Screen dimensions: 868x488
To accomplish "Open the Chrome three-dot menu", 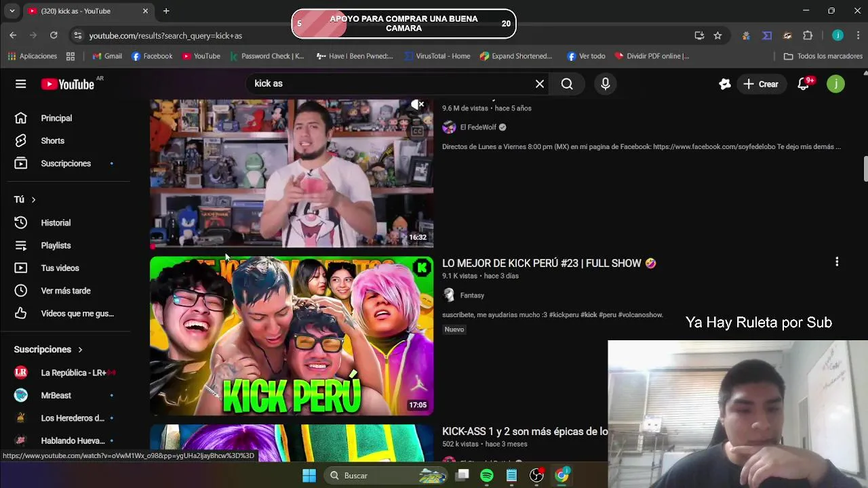I will point(857,35).
